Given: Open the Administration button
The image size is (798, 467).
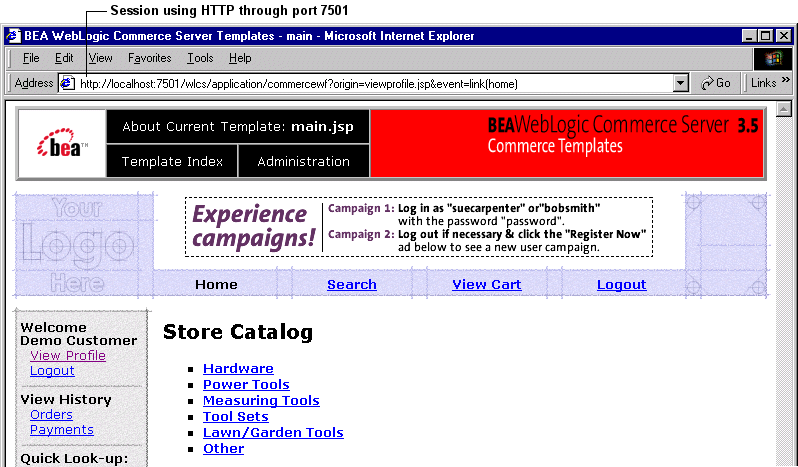Looking at the screenshot, I should (x=303, y=161).
